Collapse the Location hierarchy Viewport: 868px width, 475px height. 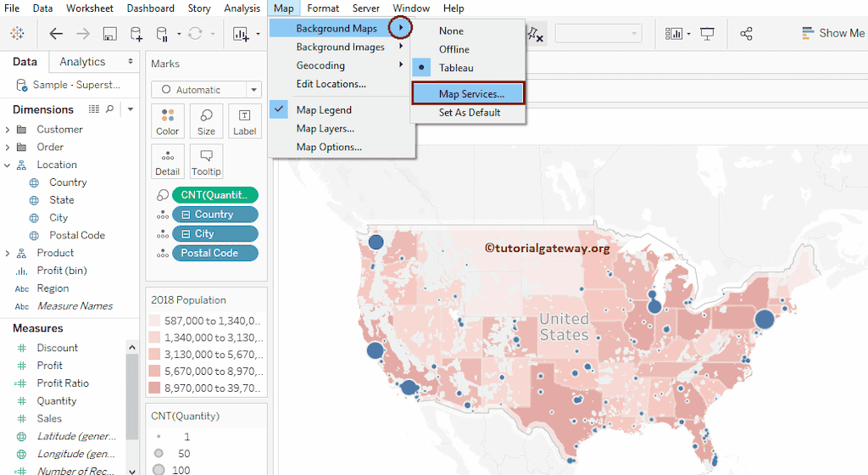pyautogui.click(x=7, y=165)
